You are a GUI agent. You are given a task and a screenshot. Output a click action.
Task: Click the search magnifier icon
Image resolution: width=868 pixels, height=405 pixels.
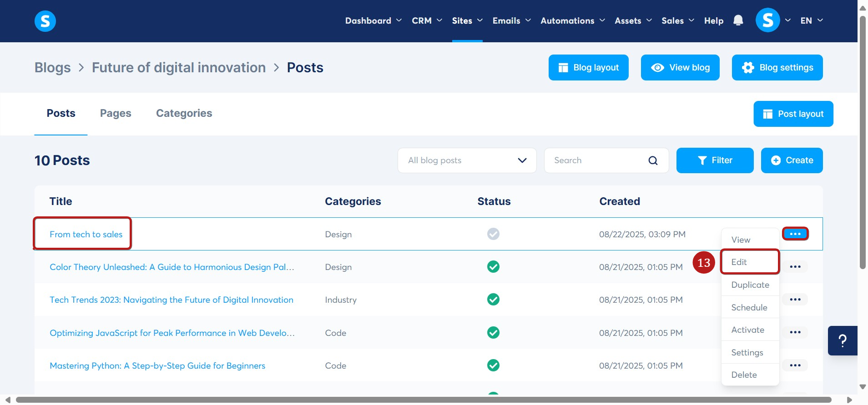(x=653, y=160)
